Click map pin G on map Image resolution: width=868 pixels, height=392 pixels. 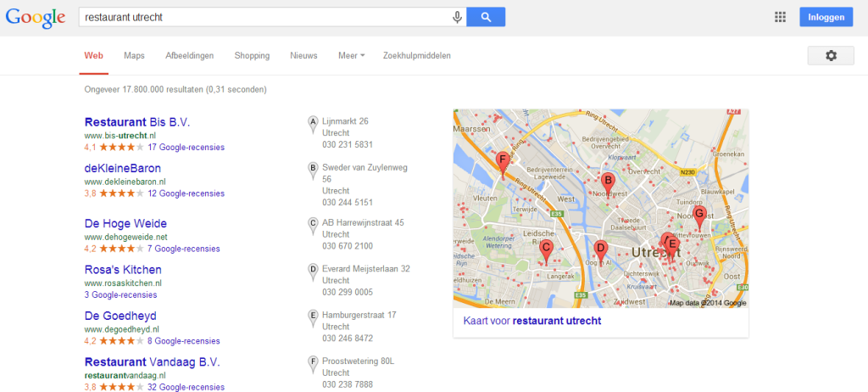[699, 214]
